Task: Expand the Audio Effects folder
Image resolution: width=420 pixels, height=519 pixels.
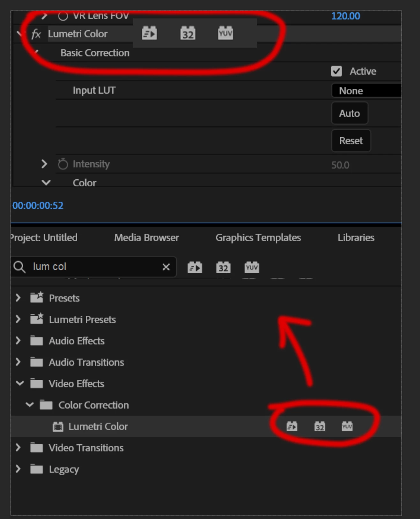Action: point(18,341)
